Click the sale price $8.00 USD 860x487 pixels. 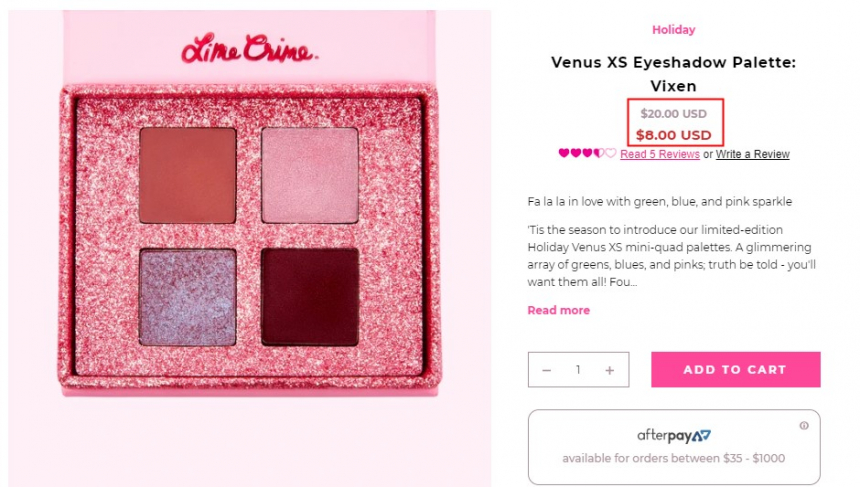coord(674,135)
